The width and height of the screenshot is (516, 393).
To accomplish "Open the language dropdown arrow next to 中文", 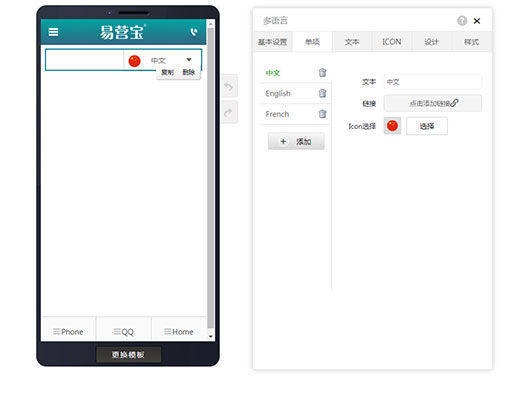I will pyautogui.click(x=189, y=60).
